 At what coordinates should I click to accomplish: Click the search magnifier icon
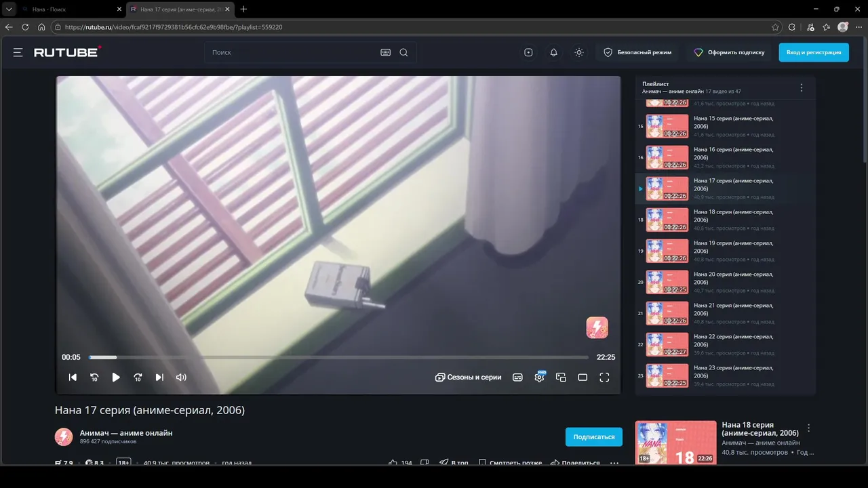click(x=403, y=52)
